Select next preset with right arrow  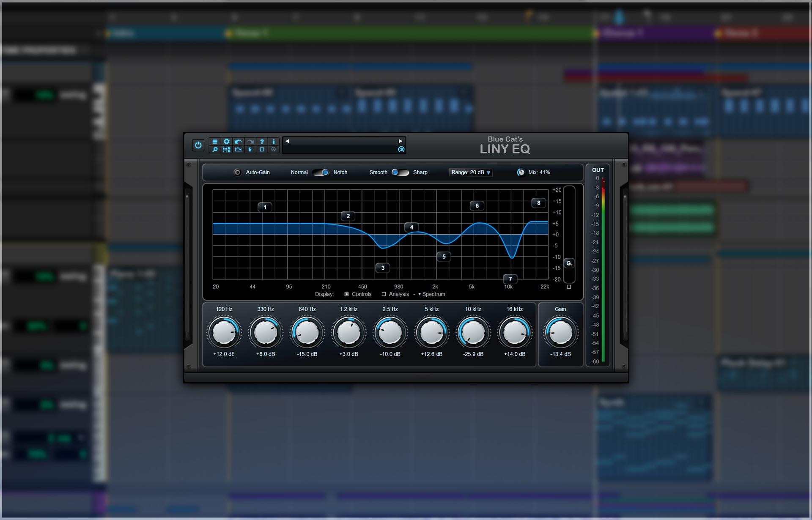pos(401,141)
